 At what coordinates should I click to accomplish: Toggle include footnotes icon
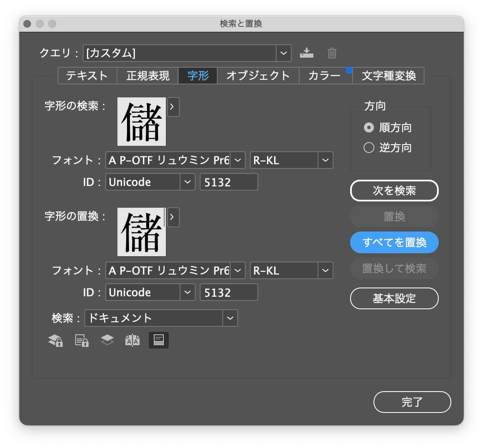click(x=159, y=340)
